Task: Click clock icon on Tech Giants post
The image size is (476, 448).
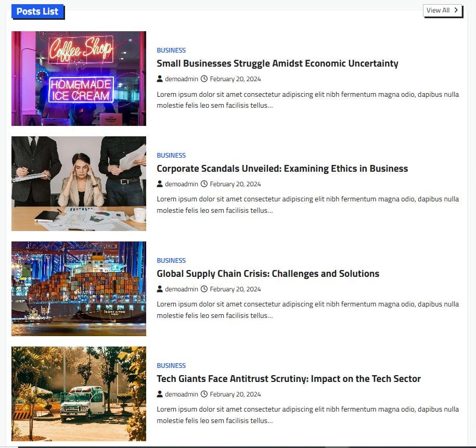Action: coord(204,394)
